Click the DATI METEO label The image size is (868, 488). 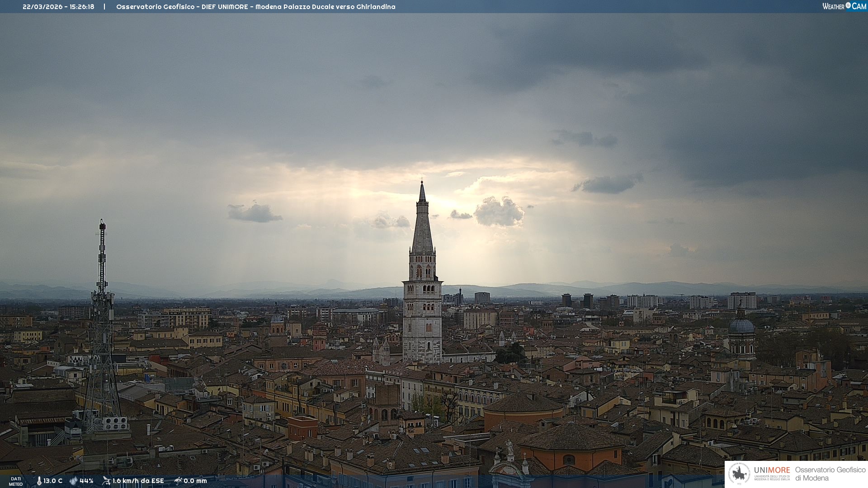coord(16,481)
